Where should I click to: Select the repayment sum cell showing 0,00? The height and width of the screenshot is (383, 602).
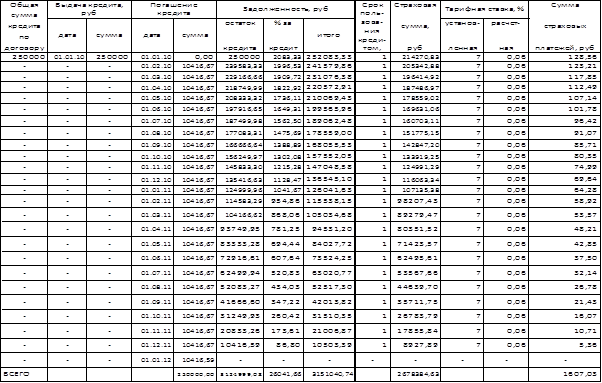coord(195,57)
